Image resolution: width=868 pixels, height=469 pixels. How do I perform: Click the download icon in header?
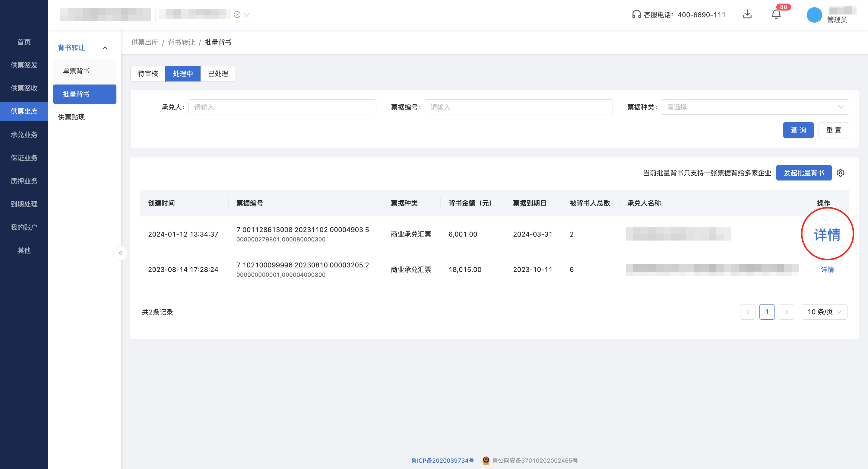click(x=747, y=14)
